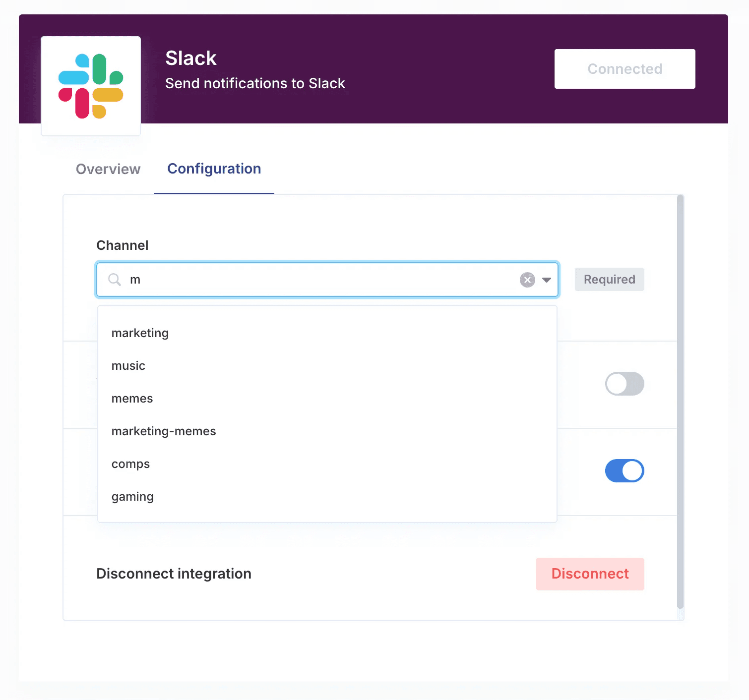Select the marketing-memes channel
The image size is (749, 700).
coord(164,431)
